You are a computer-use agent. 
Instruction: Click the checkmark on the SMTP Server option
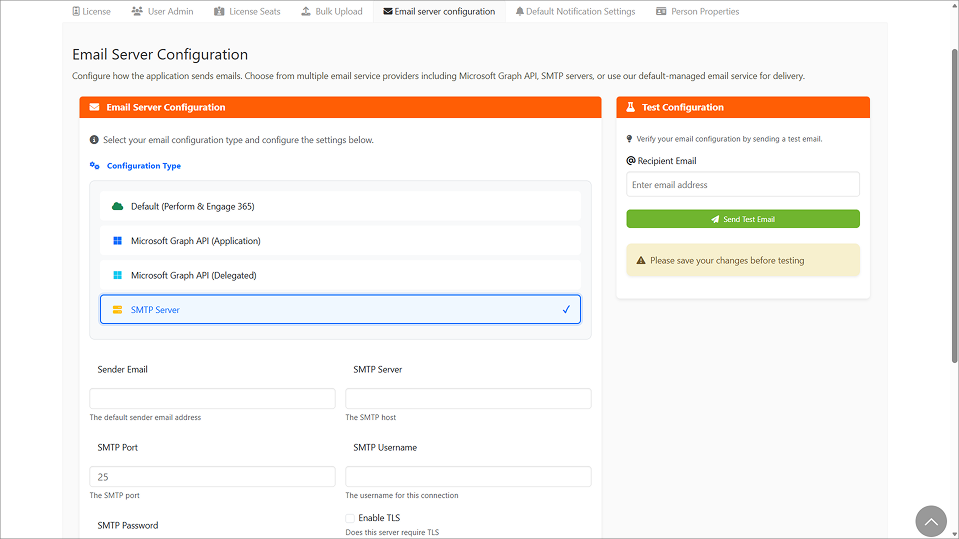pos(566,310)
